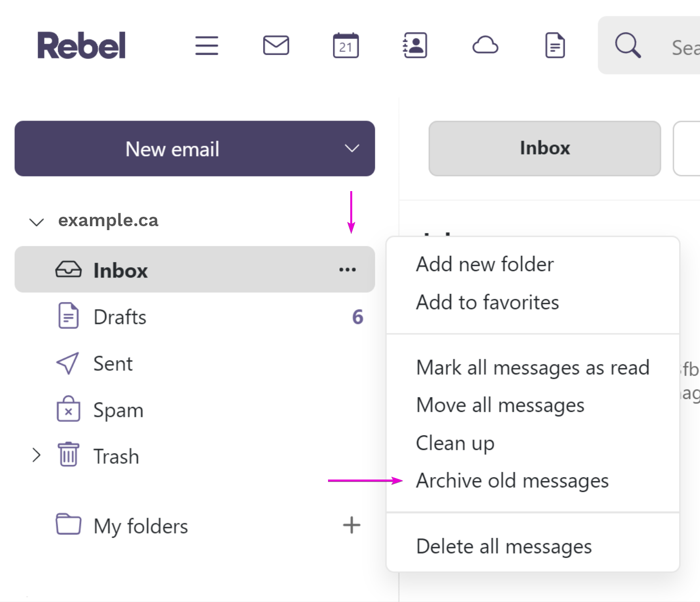Select Mark all messages as read
Screen dimensions: 700x602
point(533,368)
